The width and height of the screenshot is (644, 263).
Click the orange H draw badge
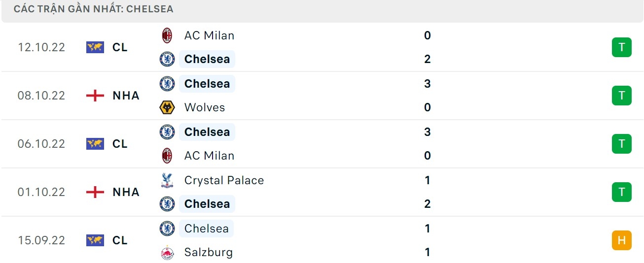coord(621,240)
